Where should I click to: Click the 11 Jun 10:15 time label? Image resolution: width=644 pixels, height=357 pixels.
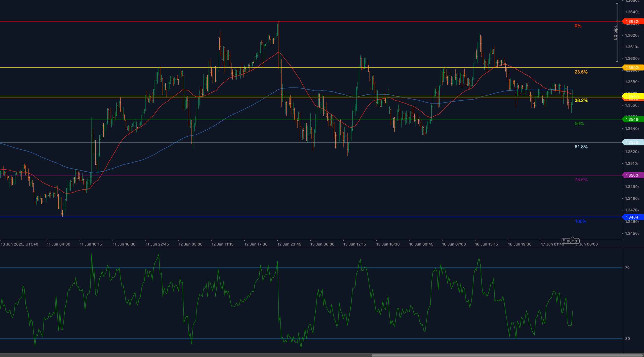[91, 244]
